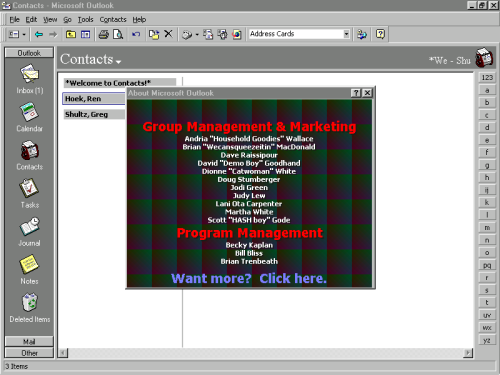Open the Address Cards view dropdown
This screenshot has width=500, height=375.
(346, 34)
